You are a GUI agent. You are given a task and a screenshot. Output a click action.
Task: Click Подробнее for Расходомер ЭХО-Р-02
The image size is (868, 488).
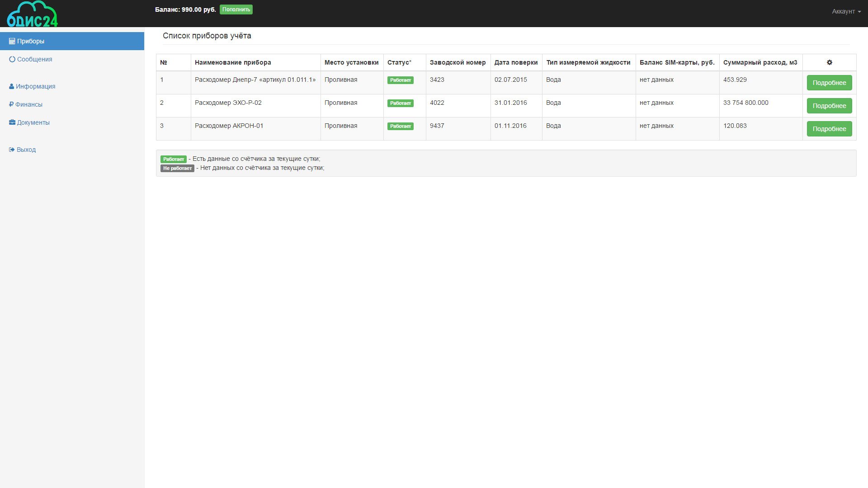coord(829,106)
